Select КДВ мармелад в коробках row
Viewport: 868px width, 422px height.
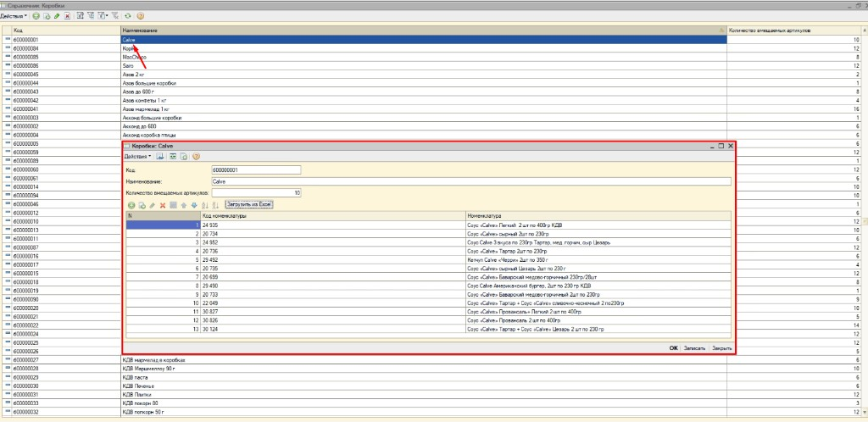pos(431,359)
